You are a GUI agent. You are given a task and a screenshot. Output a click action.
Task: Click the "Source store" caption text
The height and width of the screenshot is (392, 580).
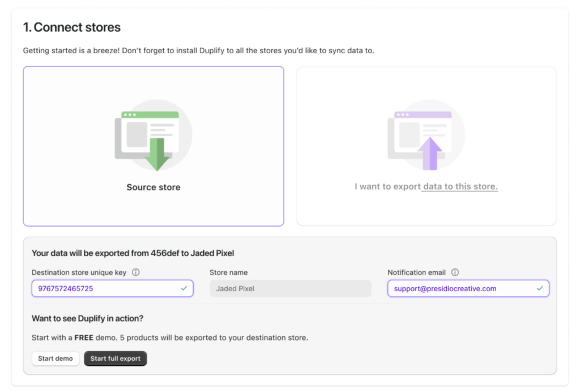click(153, 187)
